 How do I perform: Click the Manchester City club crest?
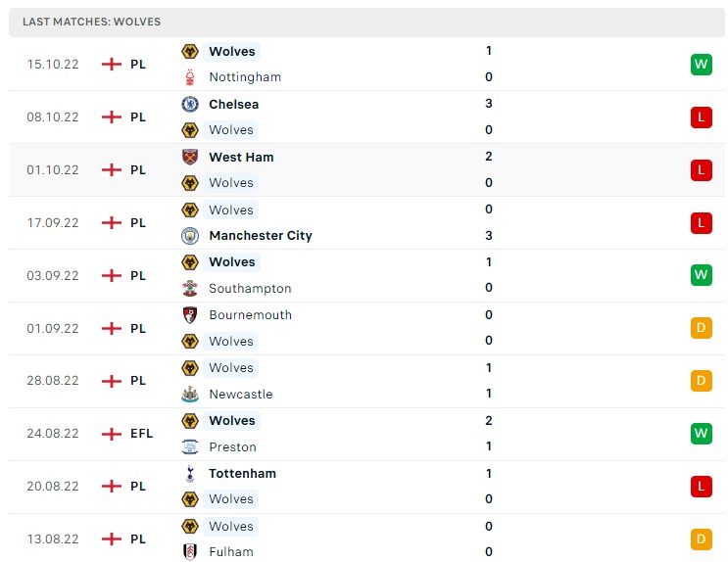tap(190, 236)
